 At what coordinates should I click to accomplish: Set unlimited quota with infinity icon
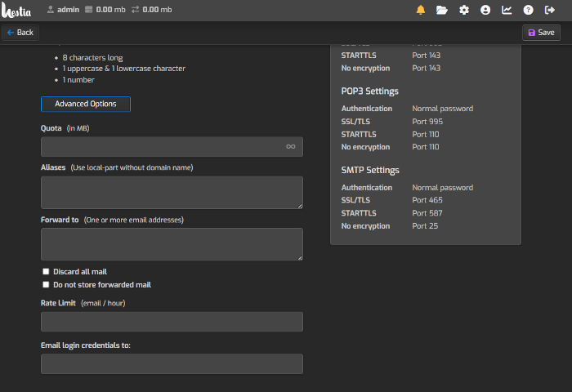290,147
